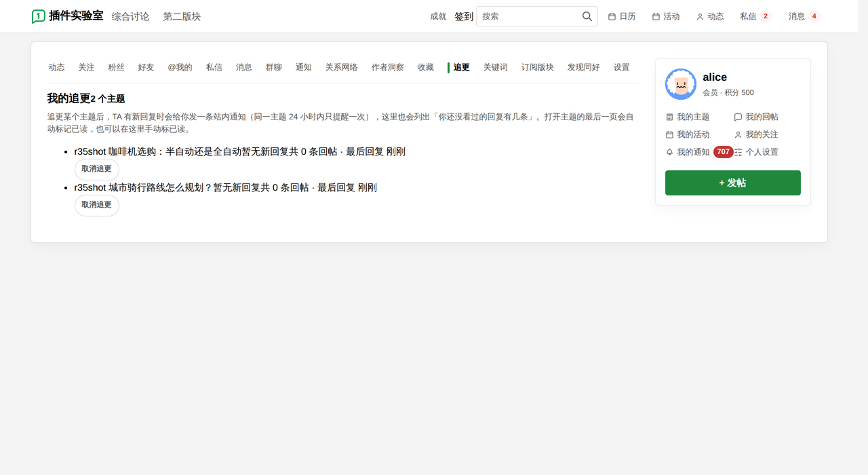
Task: Click 取消追更 under 城市骑行路线 topic
Action: (96, 205)
